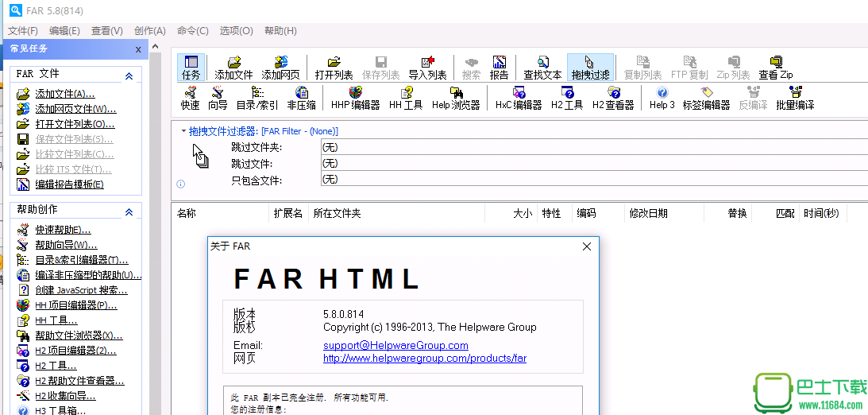Click the 帮助向导(W)... task link

(66, 244)
